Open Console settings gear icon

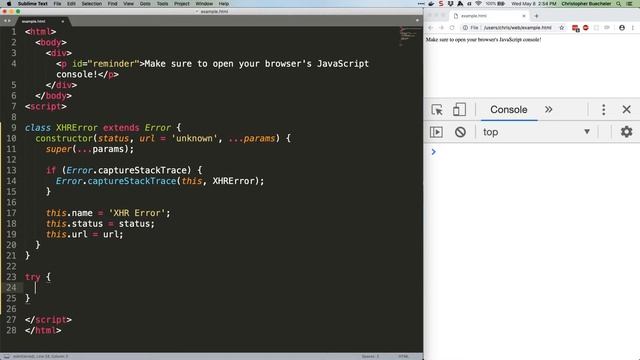click(626, 132)
